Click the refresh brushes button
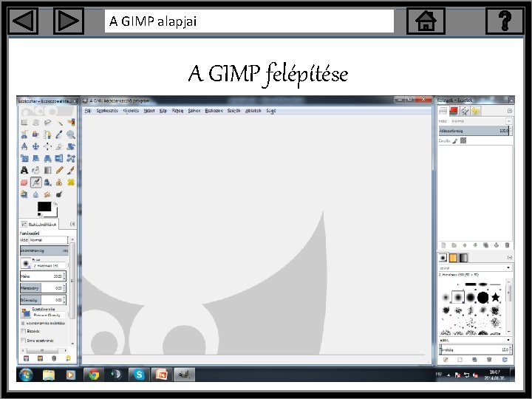Screen dimensions: 532x399 click(505, 359)
